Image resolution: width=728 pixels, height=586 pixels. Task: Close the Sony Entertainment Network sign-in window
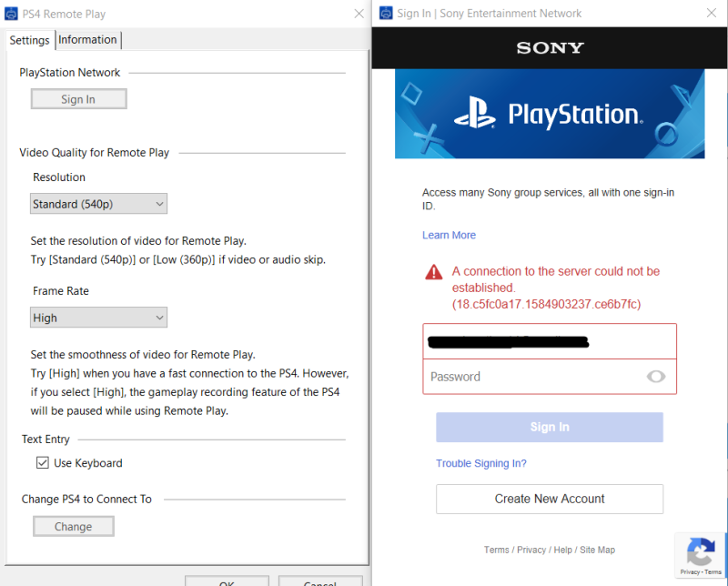pos(712,13)
